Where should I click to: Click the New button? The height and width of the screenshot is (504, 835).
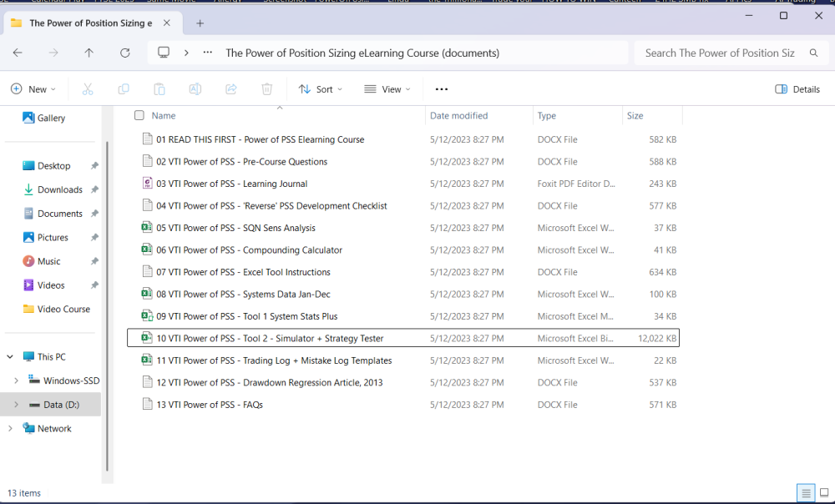33,89
